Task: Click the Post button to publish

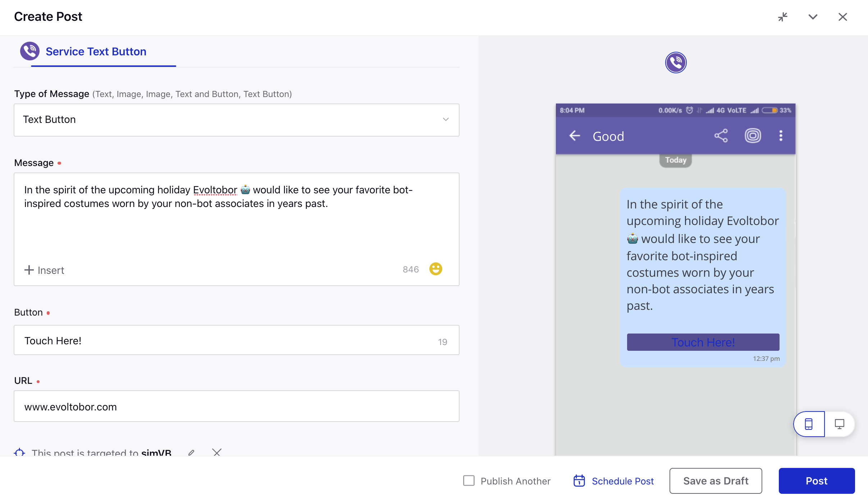Action: click(816, 480)
